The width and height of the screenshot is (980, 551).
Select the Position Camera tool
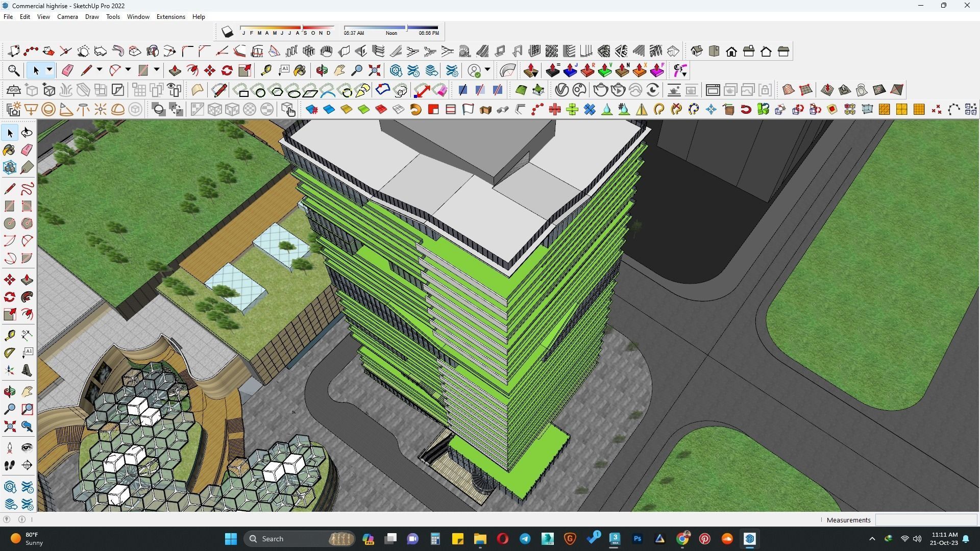pos(10,448)
